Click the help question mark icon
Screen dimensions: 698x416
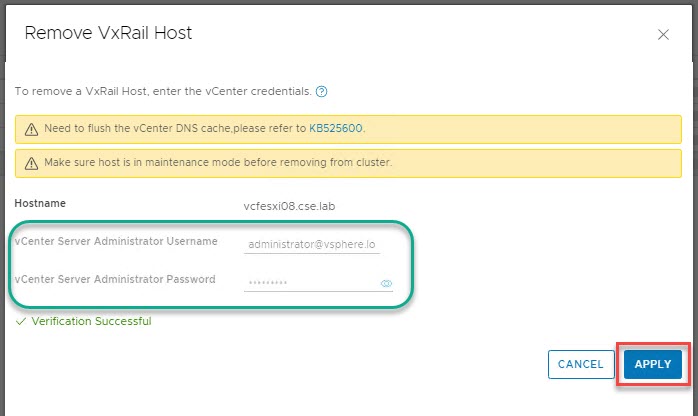[x=322, y=92]
